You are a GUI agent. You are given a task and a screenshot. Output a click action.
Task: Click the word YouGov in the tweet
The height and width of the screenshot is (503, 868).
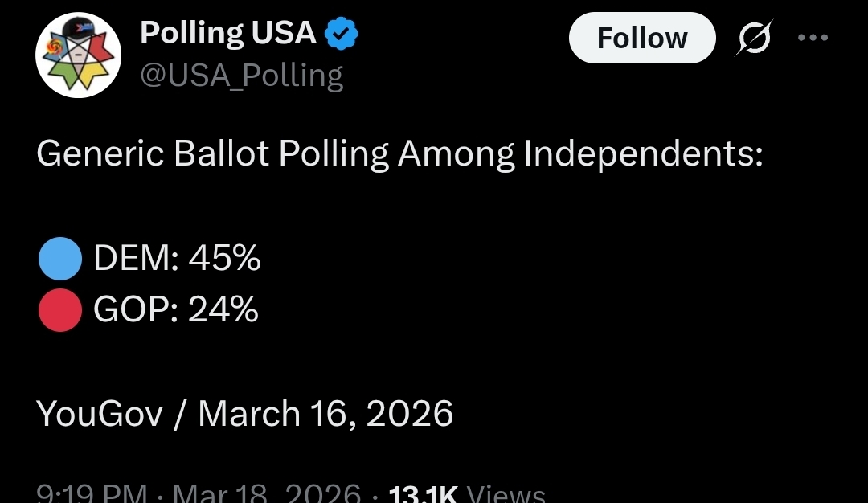pos(100,414)
